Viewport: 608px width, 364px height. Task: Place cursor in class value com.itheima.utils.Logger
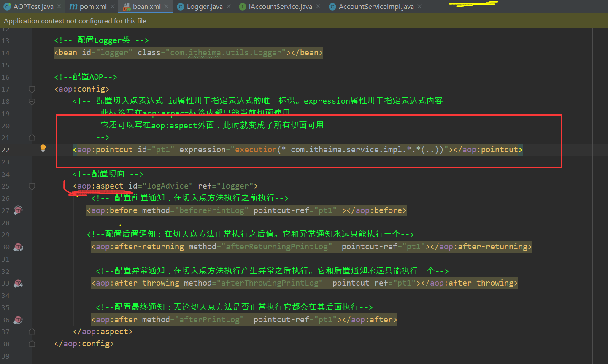pos(226,53)
